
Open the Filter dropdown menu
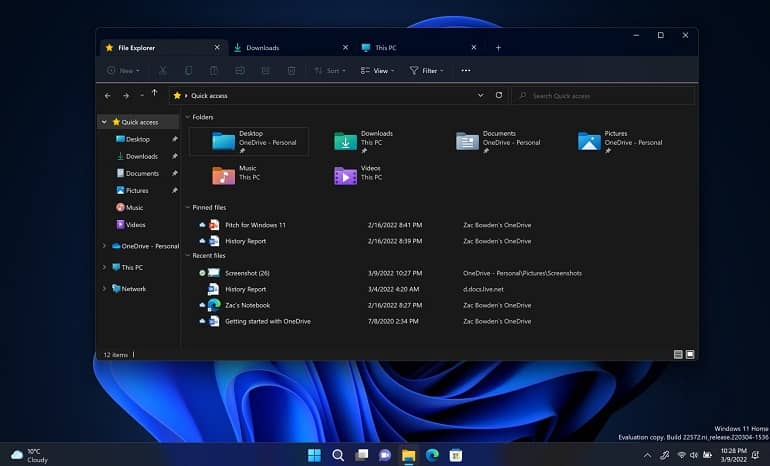tap(426, 71)
